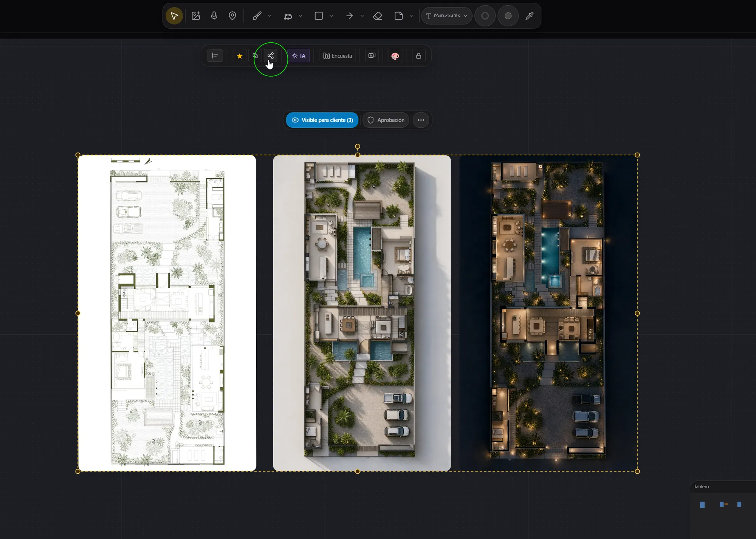Select the eraser tool
Viewport: 756px width, 539px height.
click(378, 16)
